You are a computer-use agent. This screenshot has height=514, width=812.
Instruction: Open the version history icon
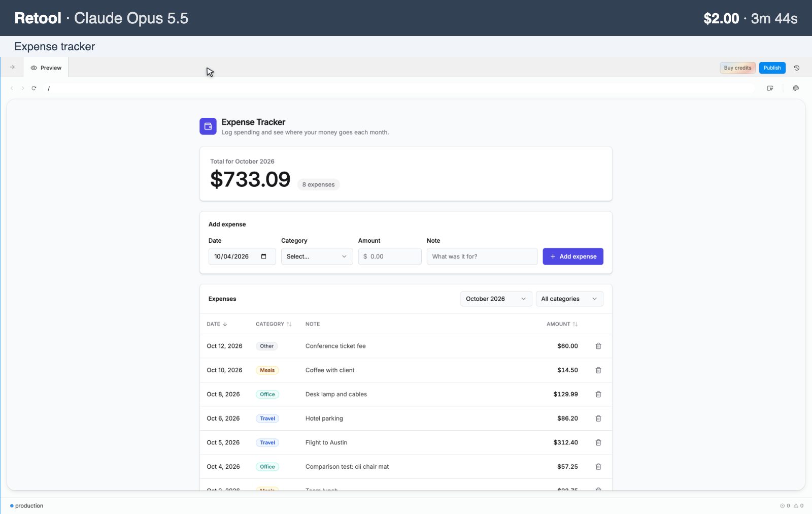[x=797, y=68]
